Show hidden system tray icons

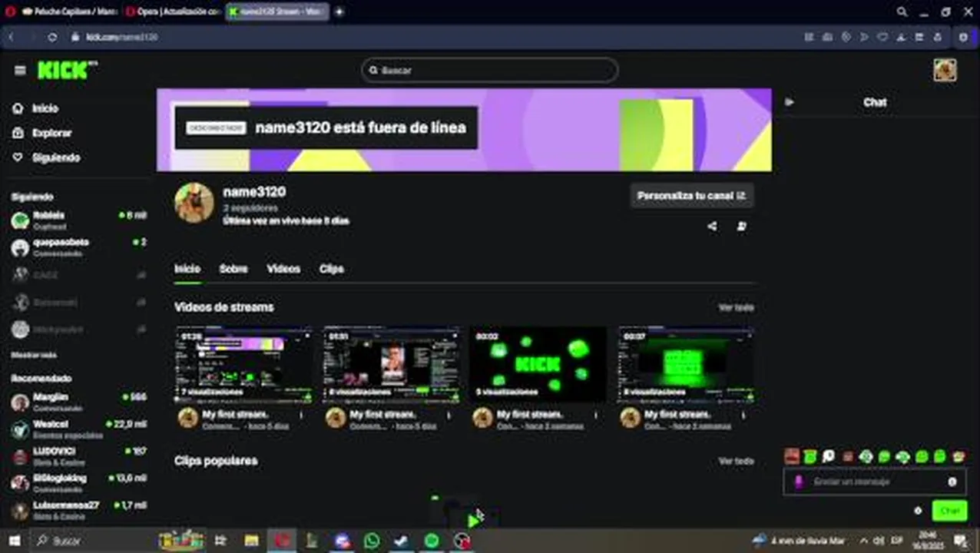(x=863, y=541)
